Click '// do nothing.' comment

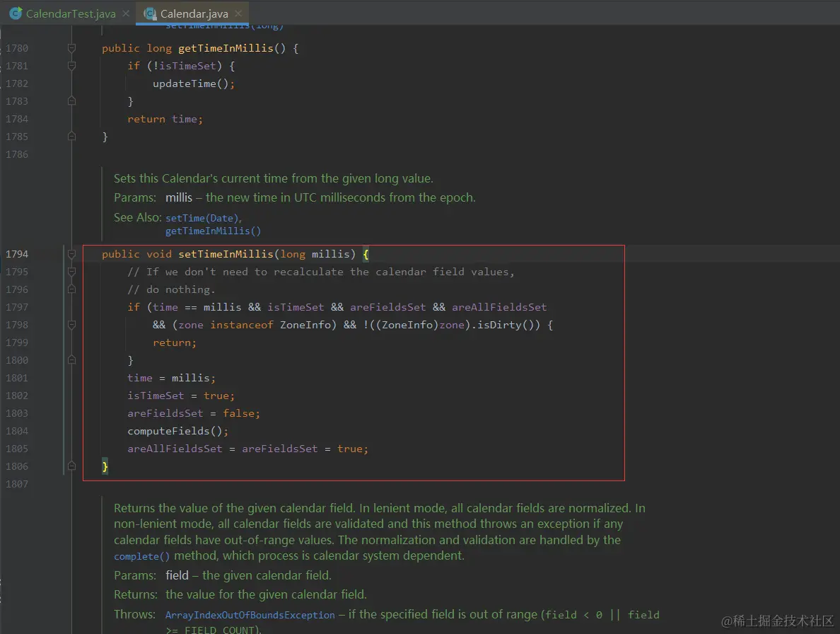[x=171, y=289]
